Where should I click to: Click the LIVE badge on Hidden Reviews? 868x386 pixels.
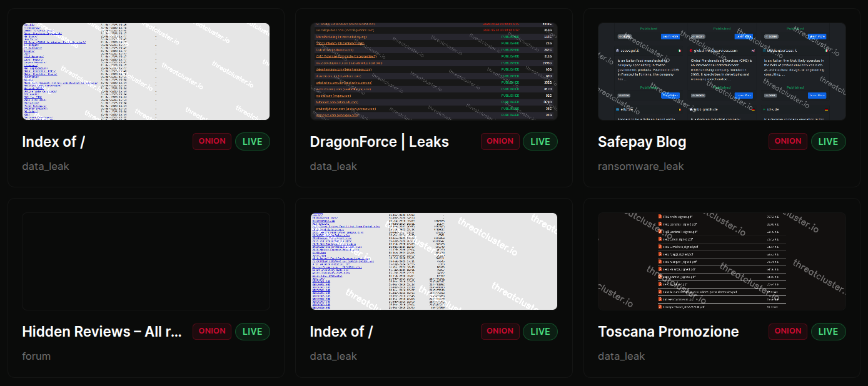[253, 331]
